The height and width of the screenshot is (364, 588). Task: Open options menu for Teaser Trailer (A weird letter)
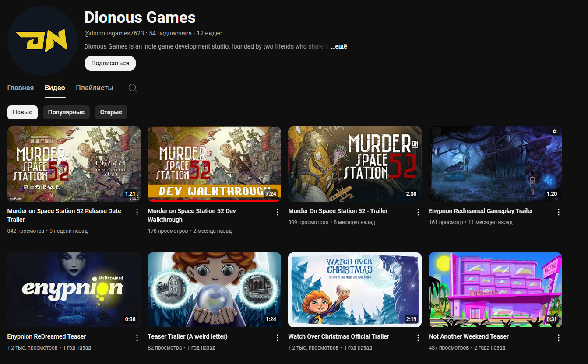pyautogui.click(x=278, y=338)
